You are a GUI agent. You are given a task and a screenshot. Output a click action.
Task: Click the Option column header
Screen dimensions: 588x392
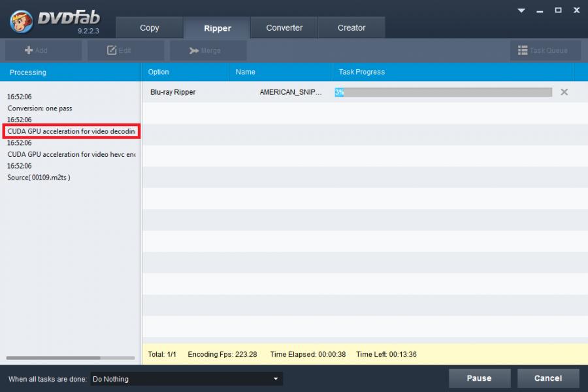pos(186,72)
